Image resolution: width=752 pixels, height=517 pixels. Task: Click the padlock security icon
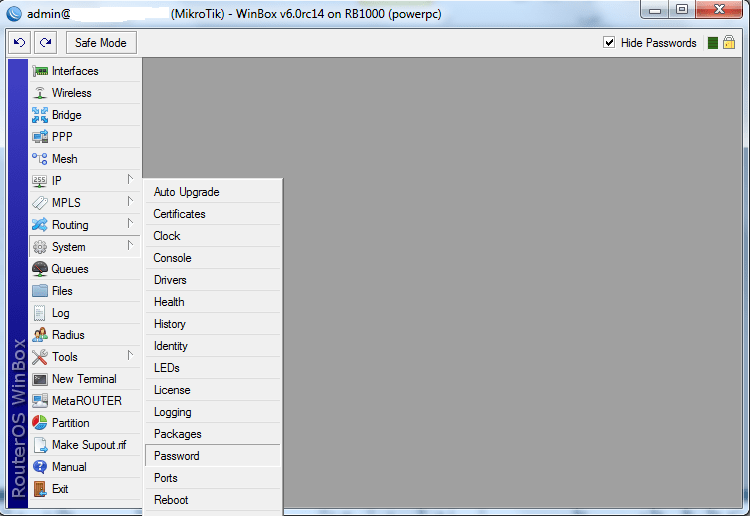(x=729, y=42)
